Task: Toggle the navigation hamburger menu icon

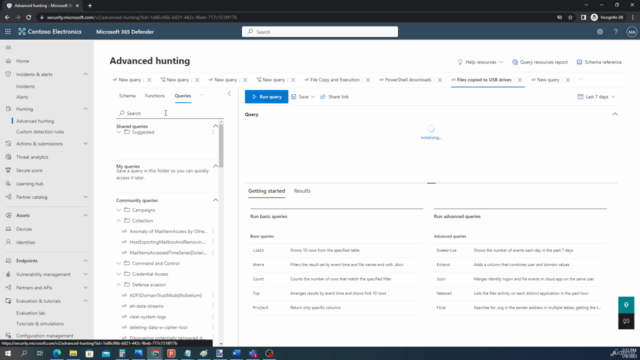Action: 8,48
